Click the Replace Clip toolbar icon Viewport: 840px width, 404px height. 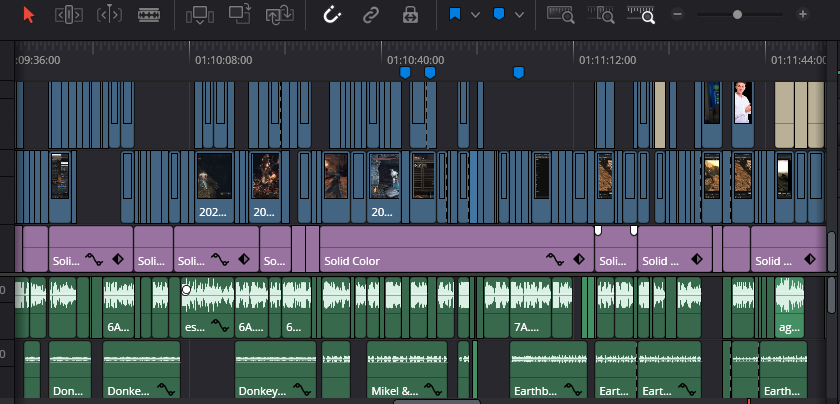click(280, 14)
